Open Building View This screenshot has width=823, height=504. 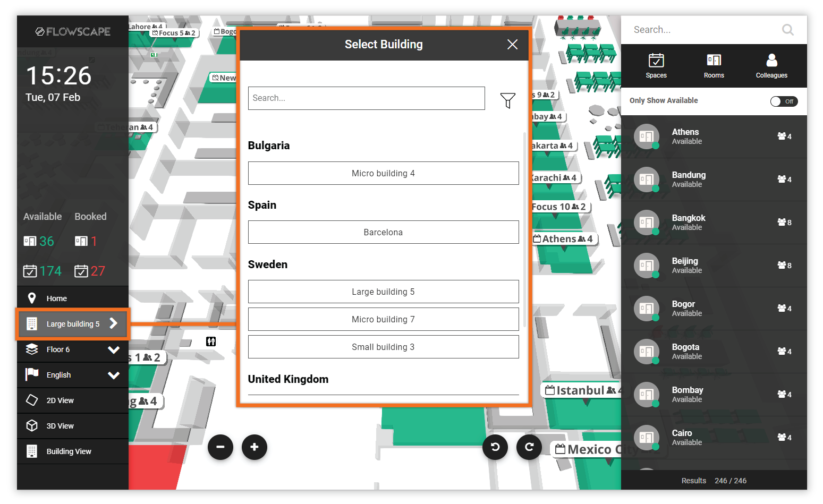click(73, 451)
